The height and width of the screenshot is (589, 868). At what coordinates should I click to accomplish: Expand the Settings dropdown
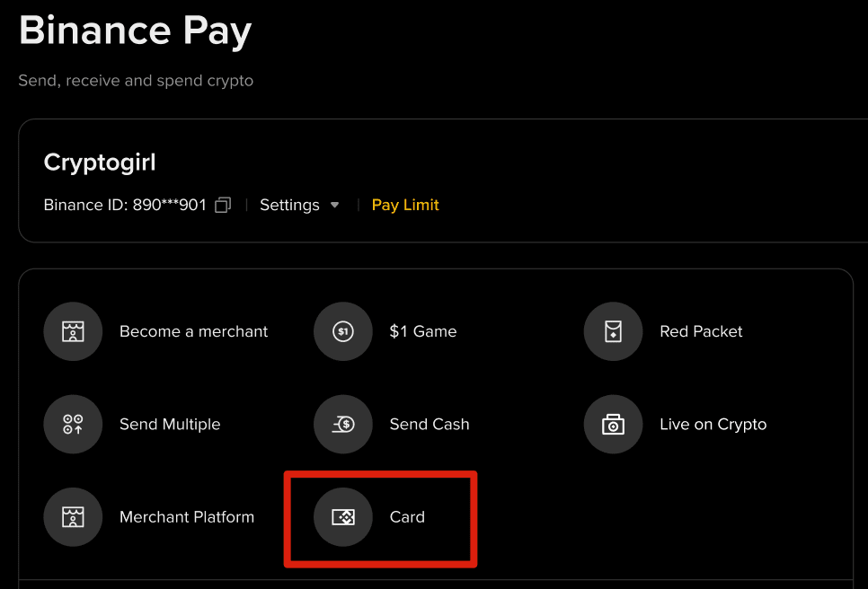point(299,206)
